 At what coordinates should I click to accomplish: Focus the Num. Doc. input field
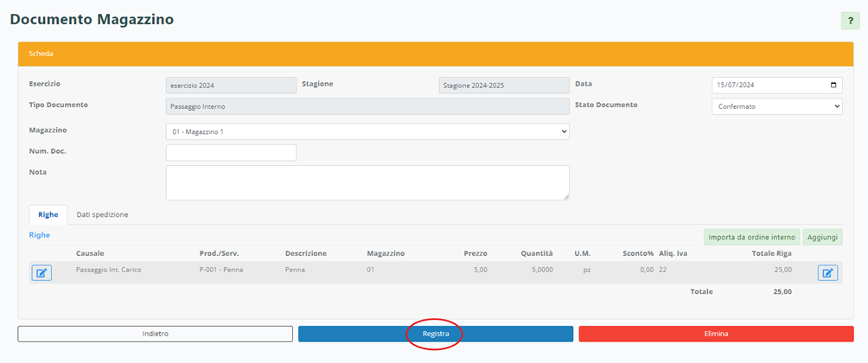tap(231, 153)
